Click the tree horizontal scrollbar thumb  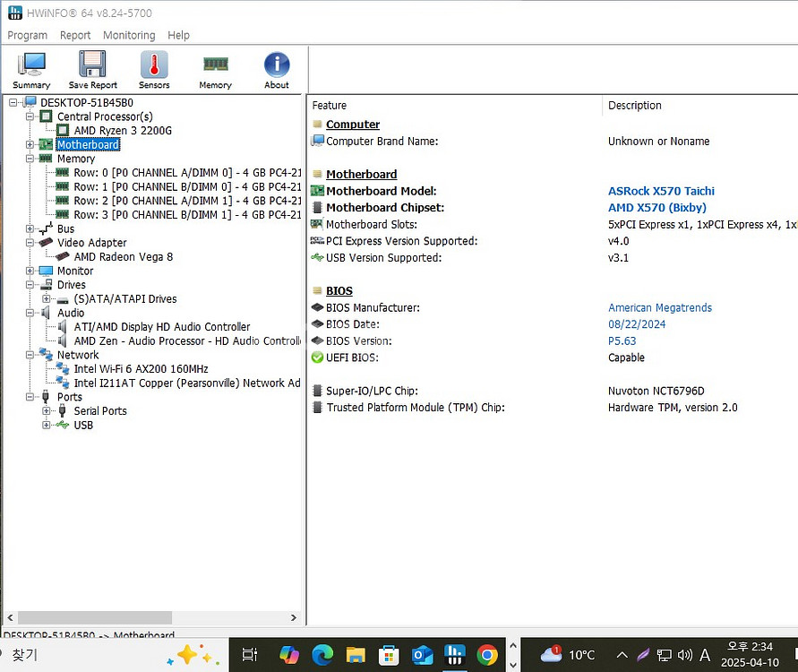95,617
